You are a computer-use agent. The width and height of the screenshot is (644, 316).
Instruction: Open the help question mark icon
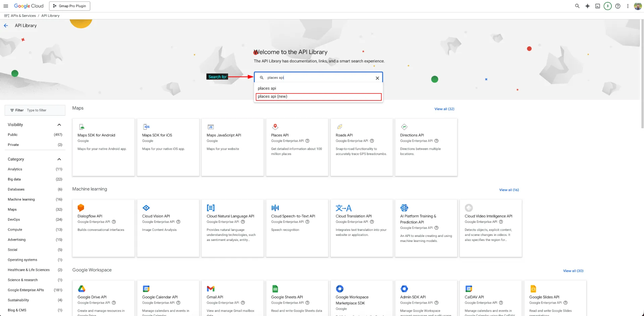pos(618,6)
